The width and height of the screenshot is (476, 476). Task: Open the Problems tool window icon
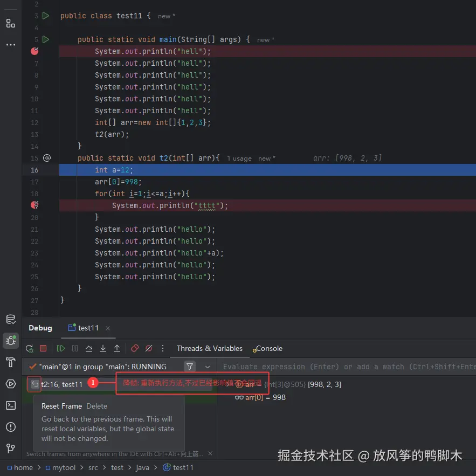(11, 427)
